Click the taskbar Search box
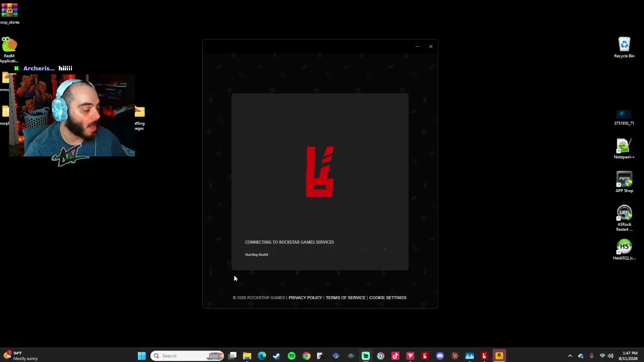Screen dimensions: 644x362 click(187, 356)
